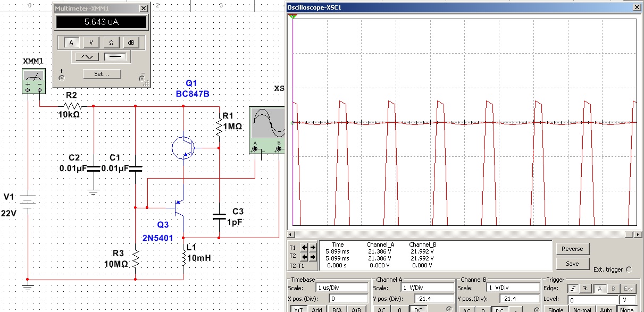Select B/A display mode in Timebase

click(x=337, y=309)
